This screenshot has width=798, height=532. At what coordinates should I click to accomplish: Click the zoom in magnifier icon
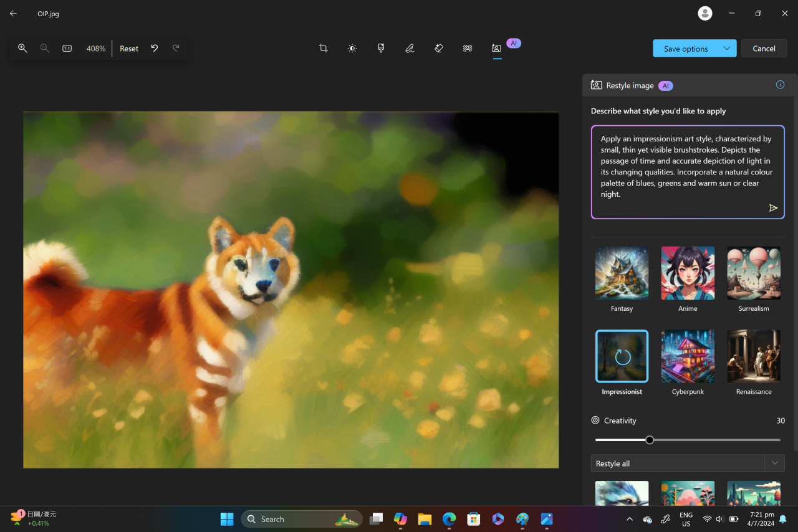pos(22,49)
